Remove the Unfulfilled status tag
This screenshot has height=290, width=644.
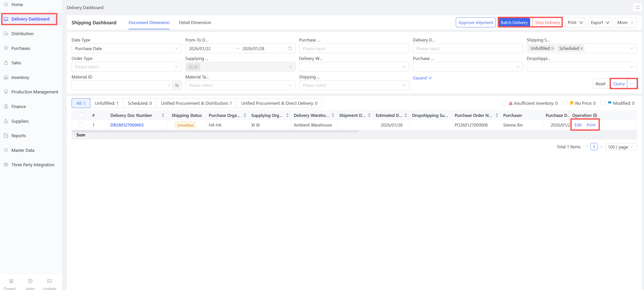pyautogui.click(x=552, y=48)
